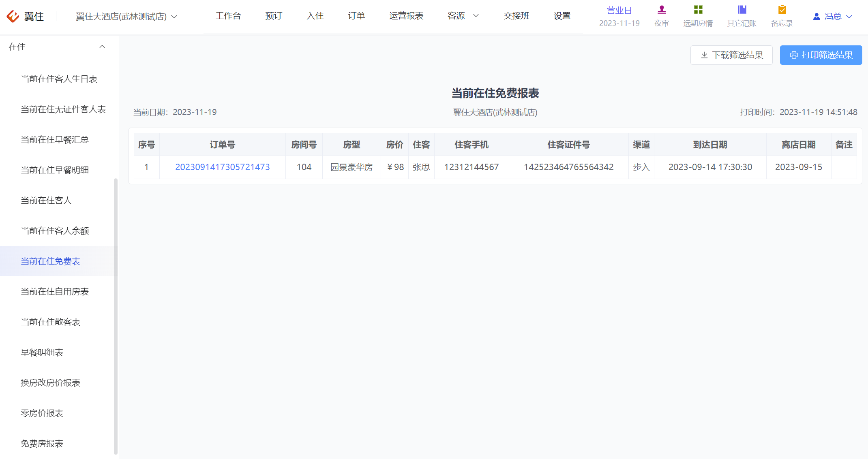This screenshot has height=459, width=868.
Task: Click room price cell ￥98
Action: coord(395,167)
